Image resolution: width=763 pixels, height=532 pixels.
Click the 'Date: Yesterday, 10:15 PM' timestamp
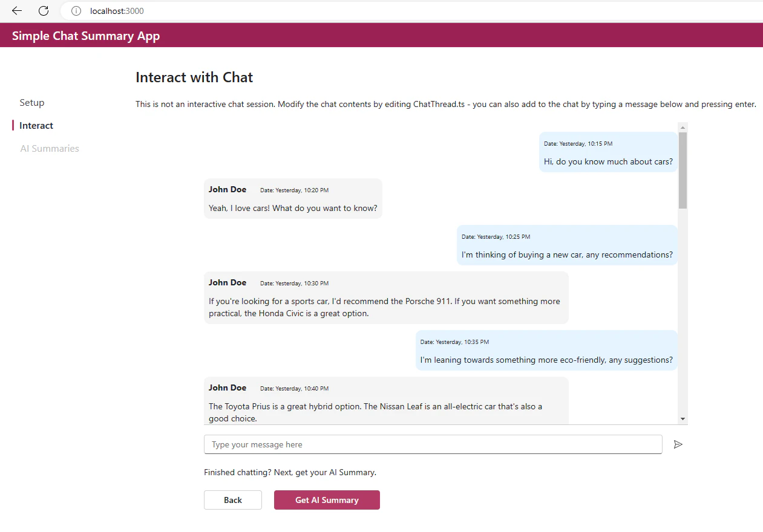578,144
